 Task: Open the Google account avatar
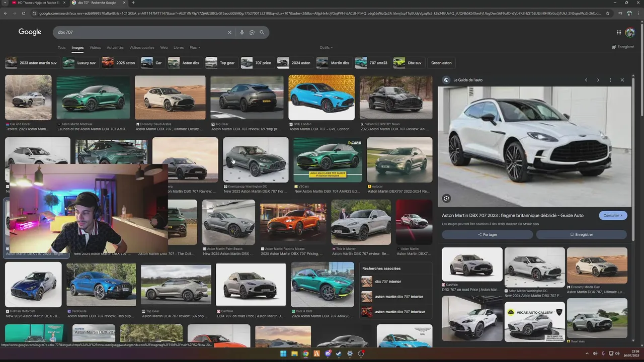(630, 32)
